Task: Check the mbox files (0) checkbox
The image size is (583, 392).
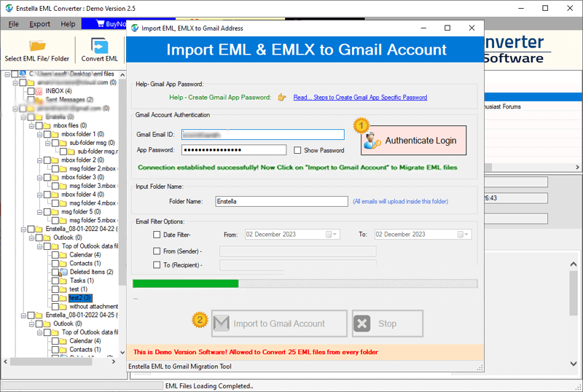Action: point(39,126)
